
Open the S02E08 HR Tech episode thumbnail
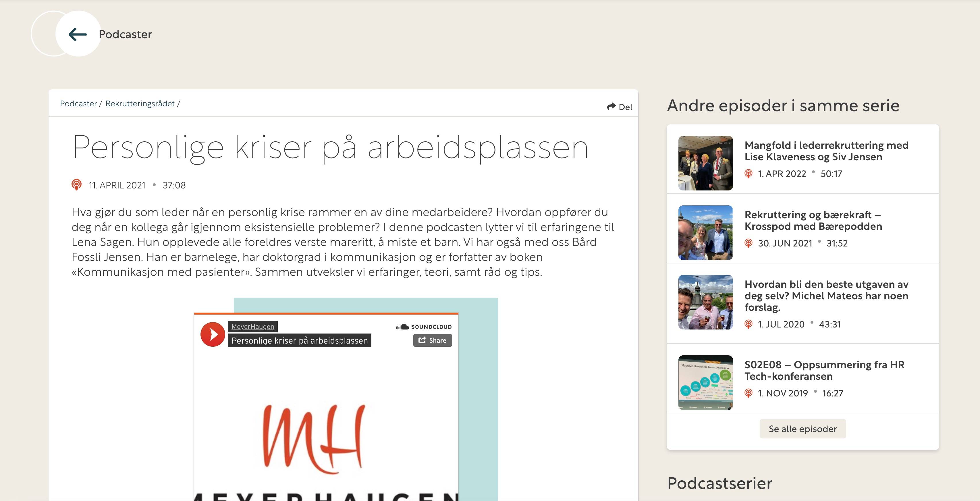coord(706,383)
